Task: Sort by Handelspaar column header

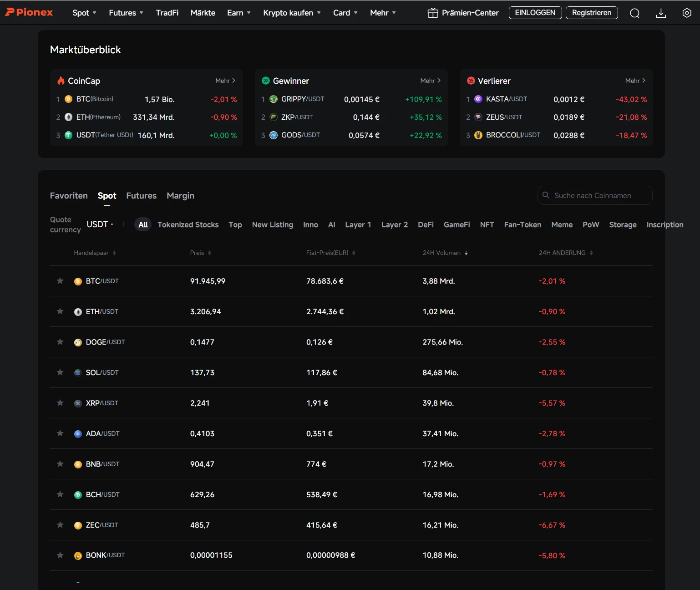Action: click(95, 253)
